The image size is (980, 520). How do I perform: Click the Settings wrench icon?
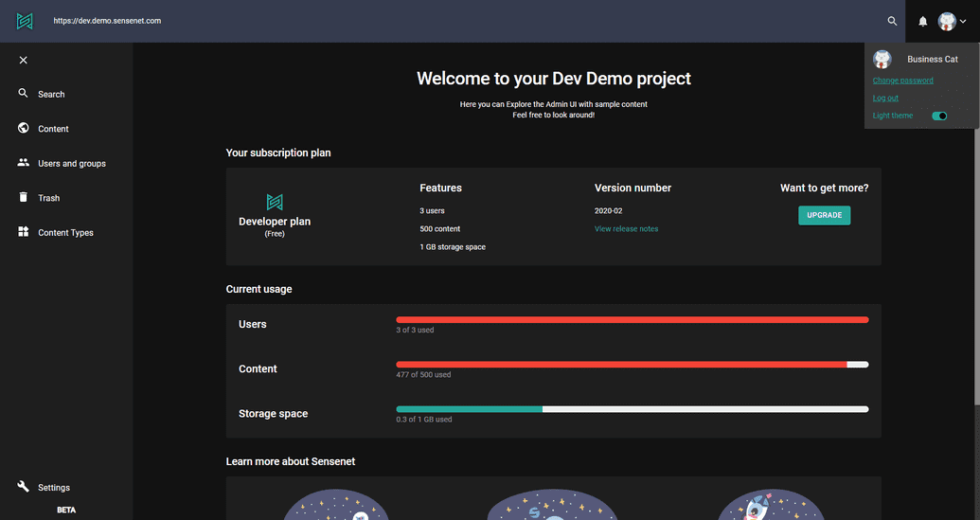[x=23, y=486]
